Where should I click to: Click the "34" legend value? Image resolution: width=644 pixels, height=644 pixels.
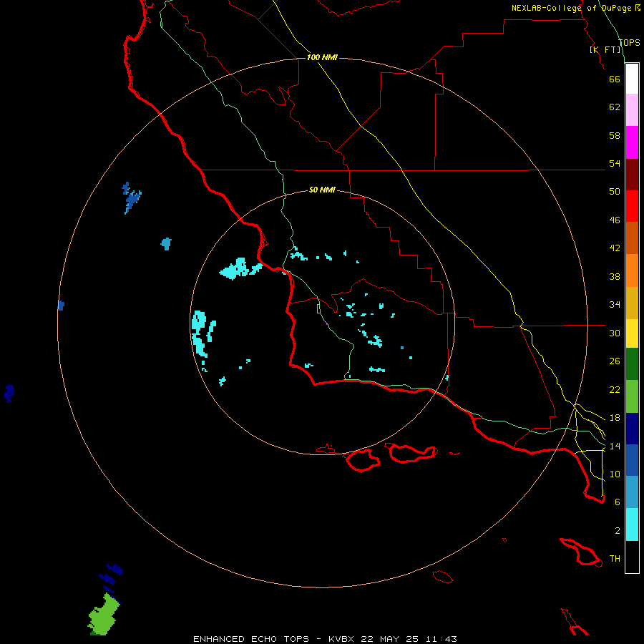[x=615, y=305]
